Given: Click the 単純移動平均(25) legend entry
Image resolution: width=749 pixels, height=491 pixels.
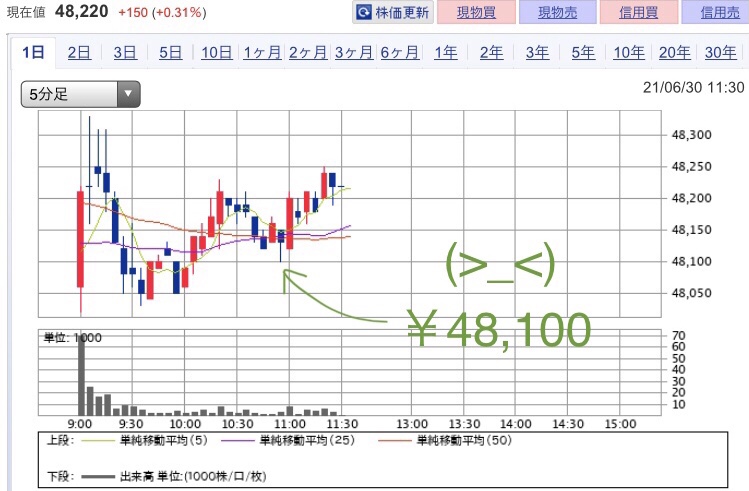Looking at the screenshot, I should [289, 440].
